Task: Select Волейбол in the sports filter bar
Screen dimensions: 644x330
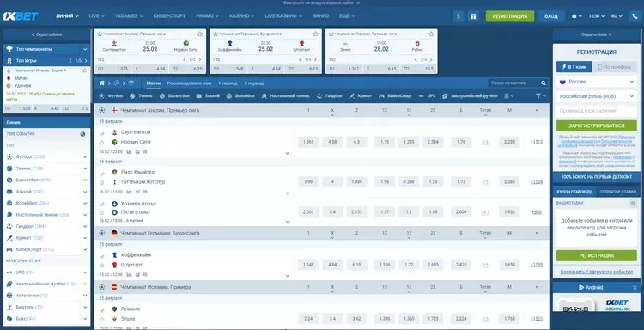Action: [240, 95]
